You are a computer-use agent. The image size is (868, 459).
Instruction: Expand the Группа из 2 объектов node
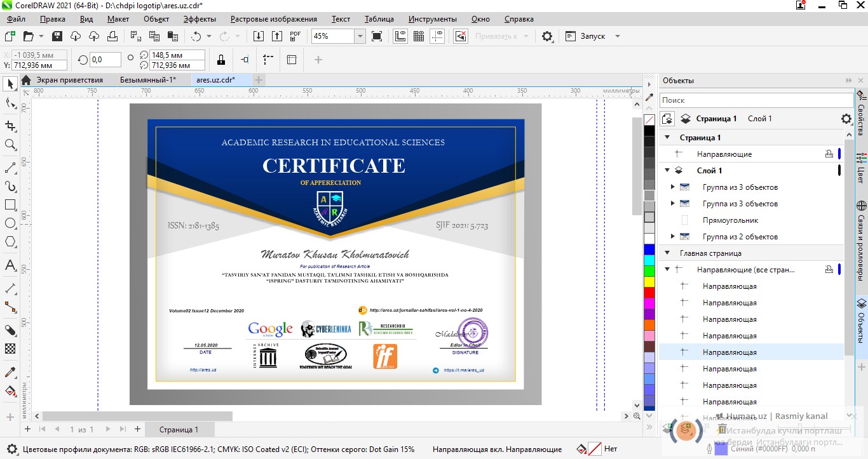point(673,236)
